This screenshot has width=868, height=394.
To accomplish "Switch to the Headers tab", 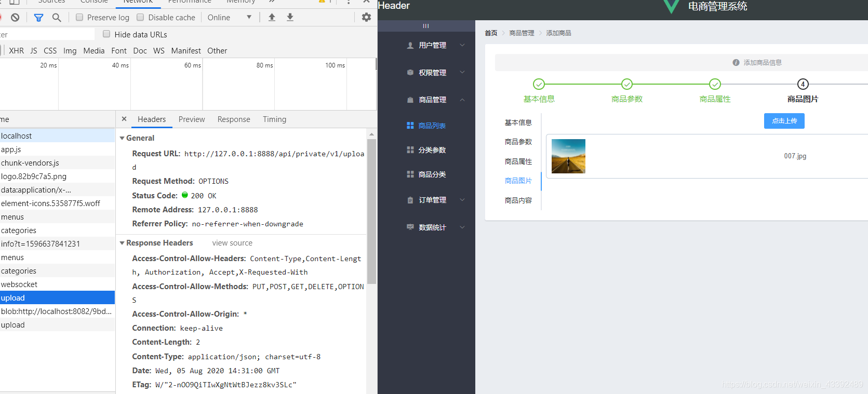I will (x=152, y=119).
